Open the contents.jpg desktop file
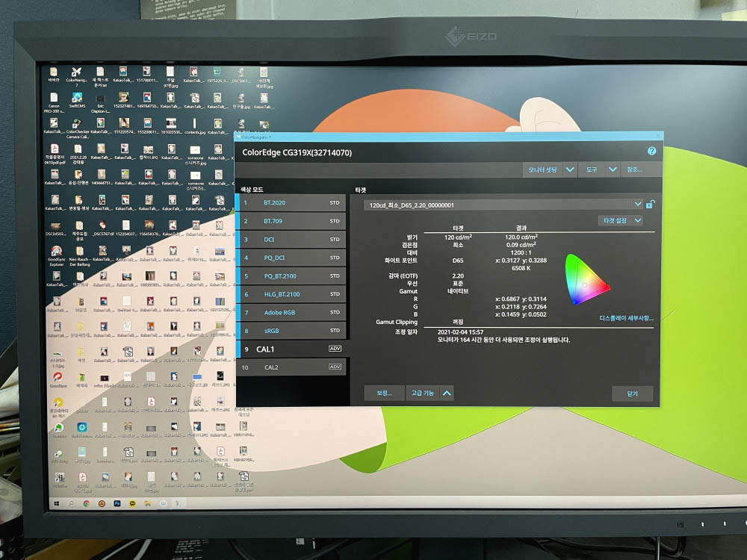 click(x=194, y=127)
